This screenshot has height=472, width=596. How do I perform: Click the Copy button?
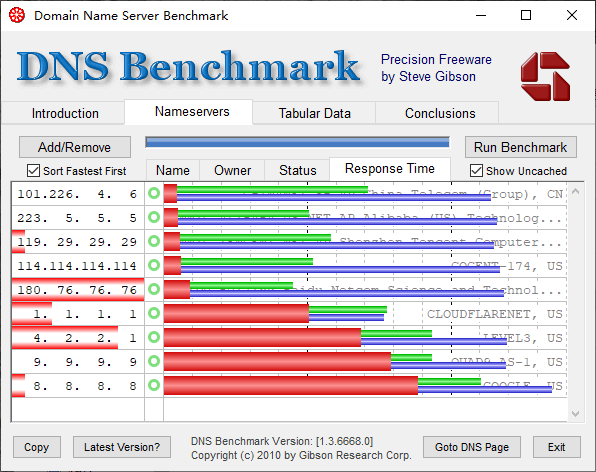click(37, 447)
